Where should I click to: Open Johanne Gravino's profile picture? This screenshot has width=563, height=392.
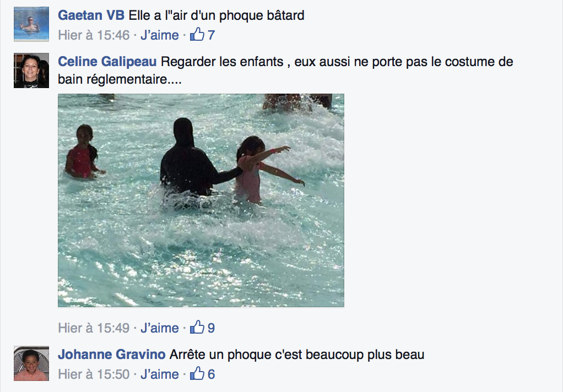[x=31, y=363]
